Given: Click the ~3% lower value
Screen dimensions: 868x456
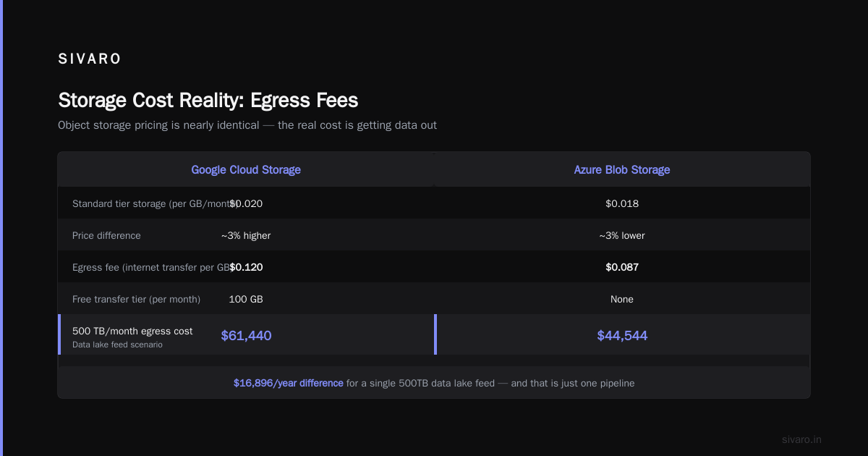Looking at the screenshot, I should click(x=622, y=235).
